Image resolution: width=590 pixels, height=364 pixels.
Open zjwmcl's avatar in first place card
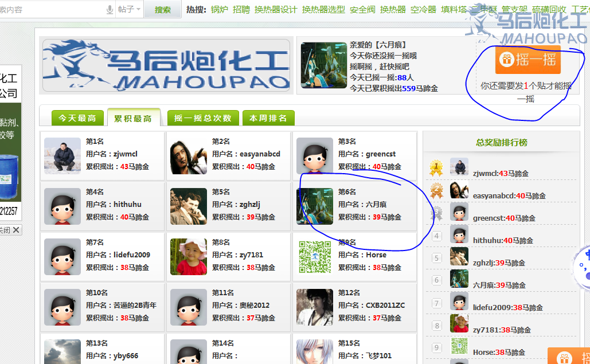[62, 156]
